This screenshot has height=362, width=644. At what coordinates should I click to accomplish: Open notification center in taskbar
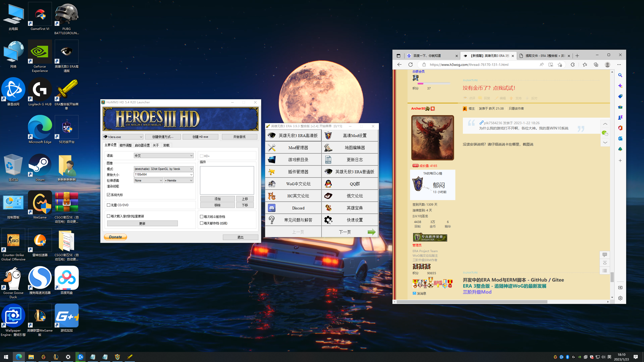636,357
